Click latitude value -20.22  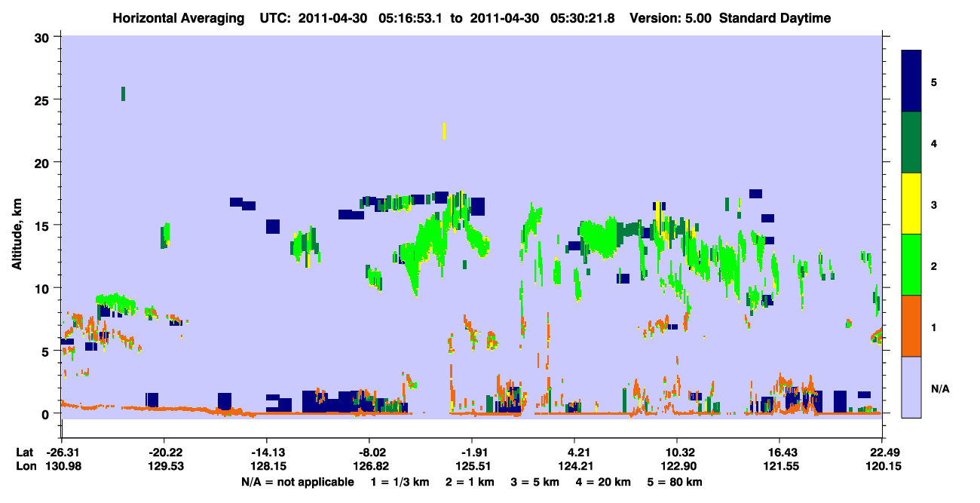(x=164, y=452)
